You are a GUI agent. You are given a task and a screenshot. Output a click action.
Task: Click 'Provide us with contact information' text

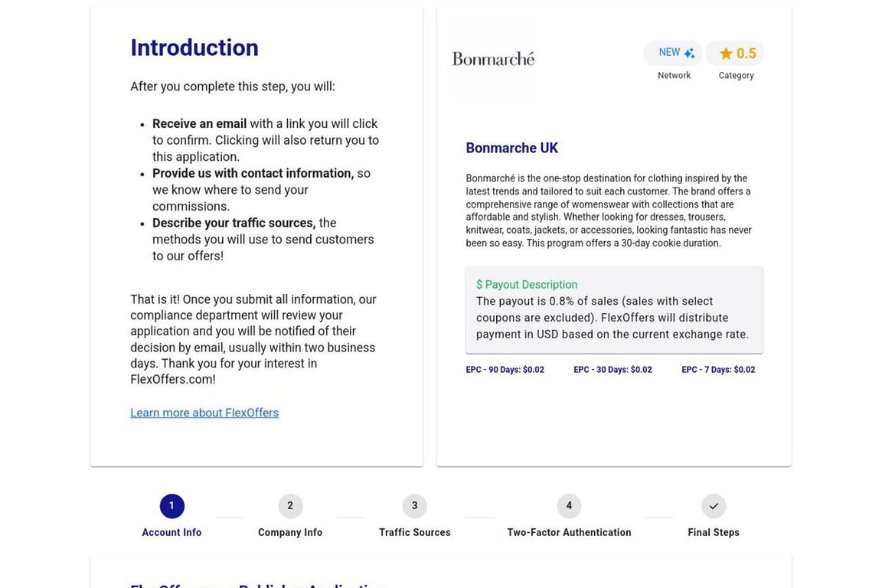[253, 173]
